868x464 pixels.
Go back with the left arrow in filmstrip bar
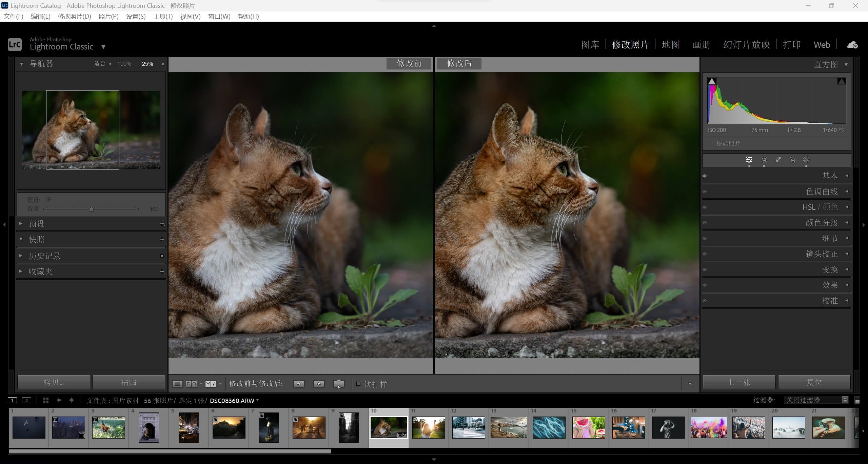[59, 400]
